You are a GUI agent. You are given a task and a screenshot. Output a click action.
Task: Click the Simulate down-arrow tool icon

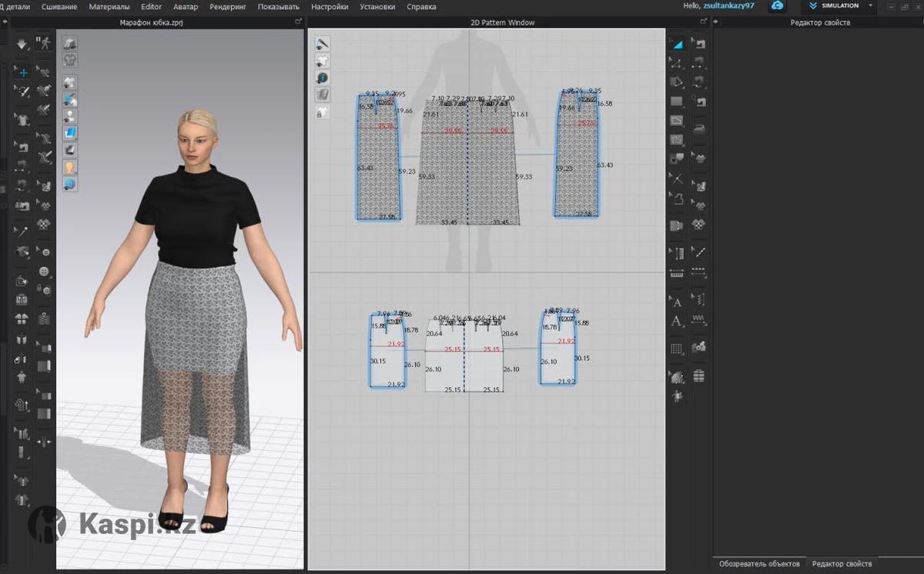point(22,43)
